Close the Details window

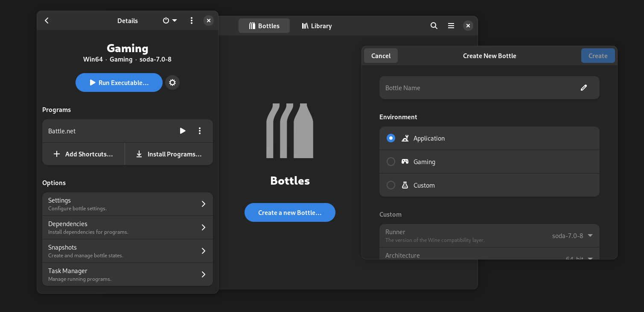point(208,21)
